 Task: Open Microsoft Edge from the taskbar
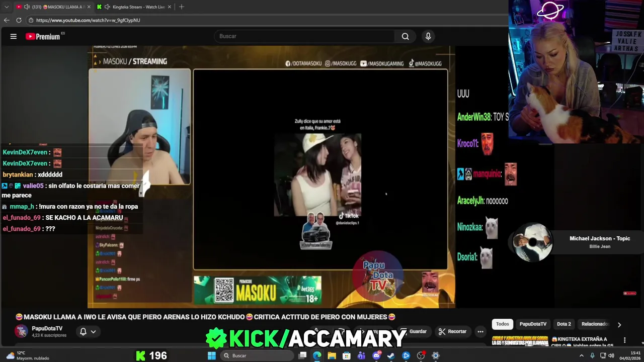pos(317,355)
